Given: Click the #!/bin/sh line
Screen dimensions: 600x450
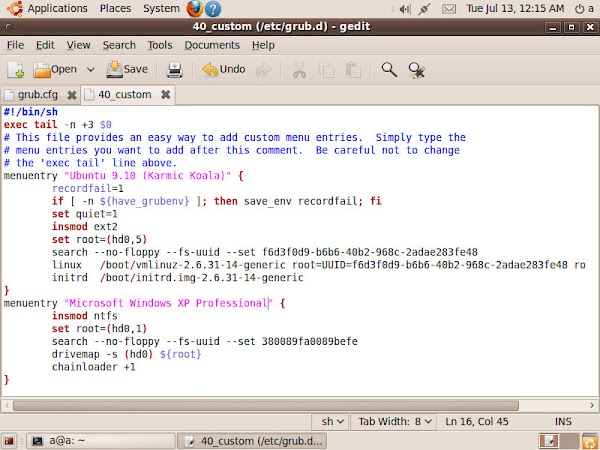Looking at the screenshot, I should [31, 112].
